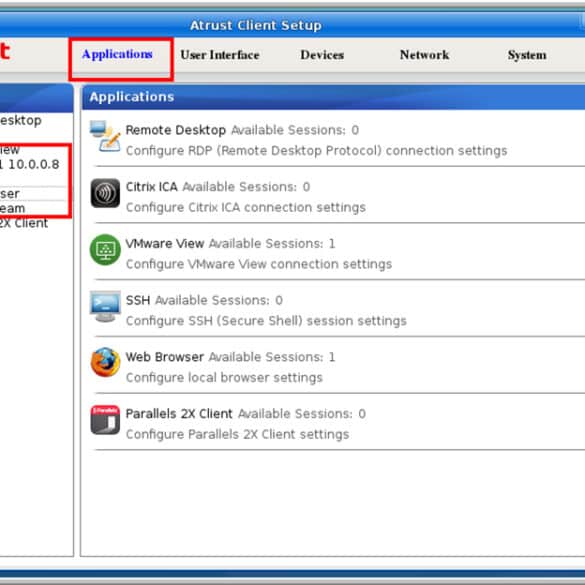Select the 10.0.0.8 session in sidebar
The width and height of the screenshot is (585, 585).
tap(30, 164)
